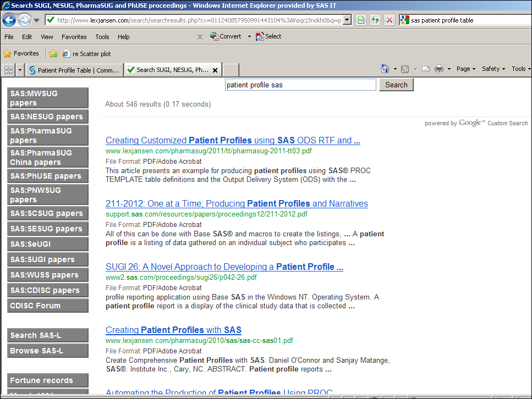This screenshot has width=532, height=399.
Task: Click the Browse SAS-L sidebar entry
Action: click(x=47, y=351)
